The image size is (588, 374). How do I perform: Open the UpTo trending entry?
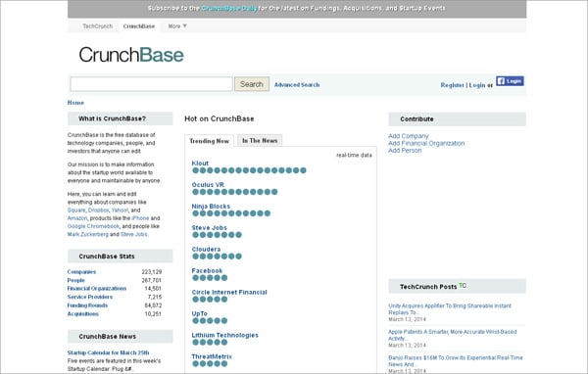point(199,313)
